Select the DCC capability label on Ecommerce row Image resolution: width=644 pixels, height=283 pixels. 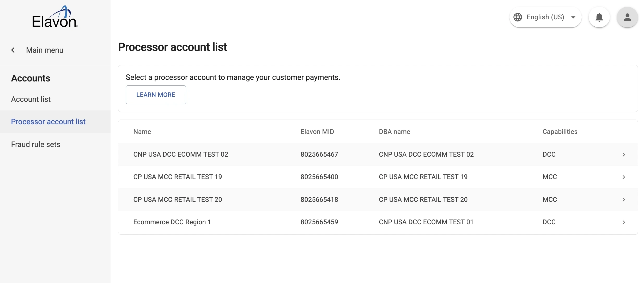(549, 222)
